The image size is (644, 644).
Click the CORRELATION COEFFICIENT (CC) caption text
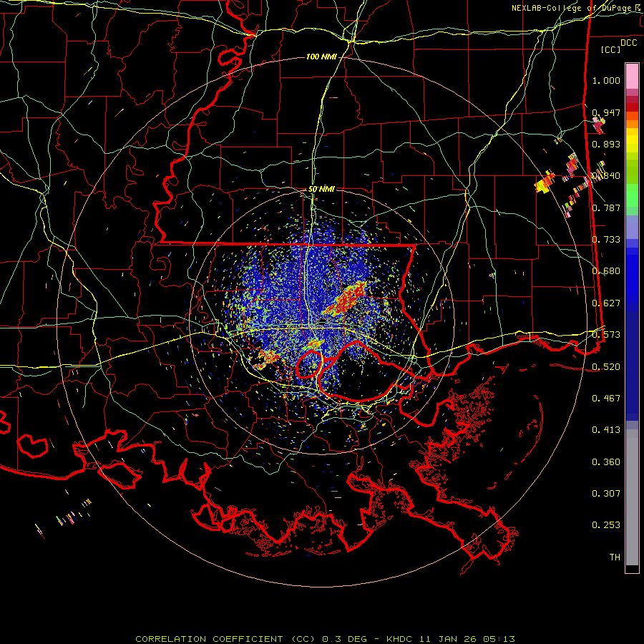(225, 639)
